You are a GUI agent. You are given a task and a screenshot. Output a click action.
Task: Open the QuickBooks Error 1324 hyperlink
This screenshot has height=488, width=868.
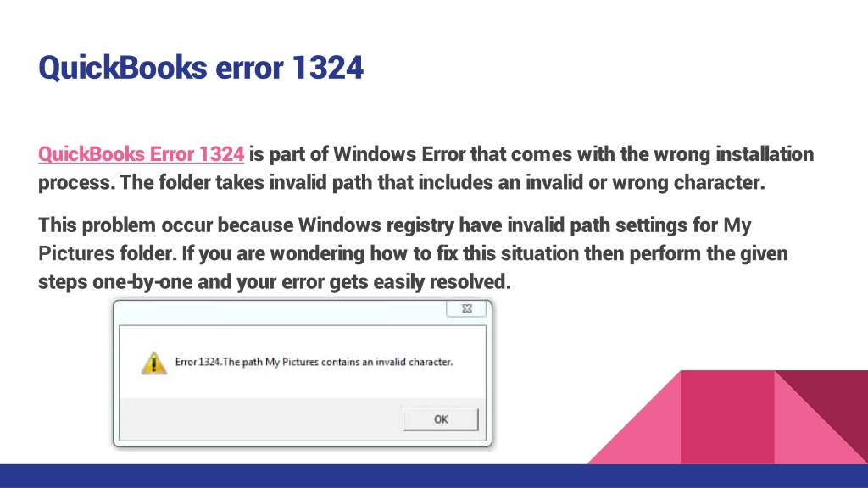tap(142, 154)
